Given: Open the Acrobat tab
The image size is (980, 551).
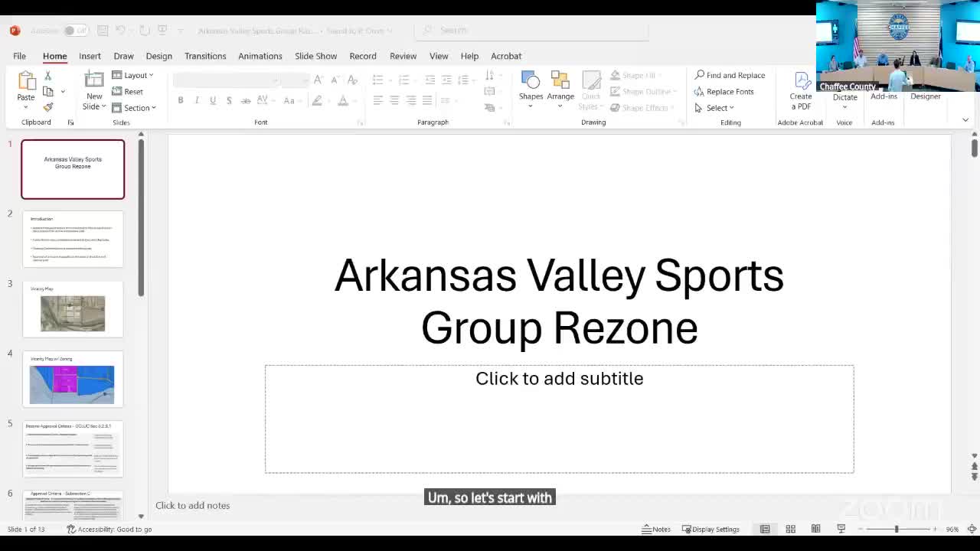Looking at the screenshot, I should (506, 56).
